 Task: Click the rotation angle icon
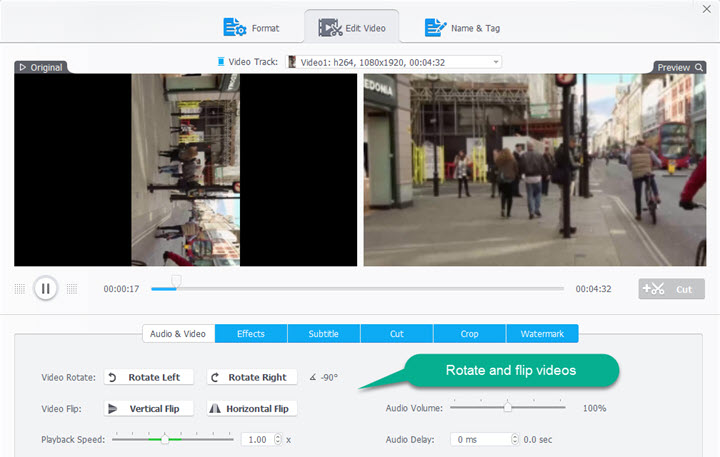coord(313,377)
